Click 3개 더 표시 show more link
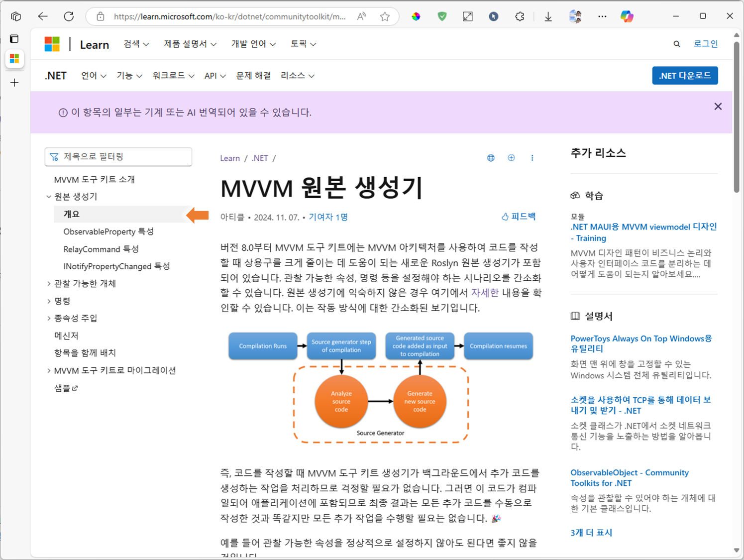The height and width of the screenshot is (560, 744). click(x=591, y=533)
